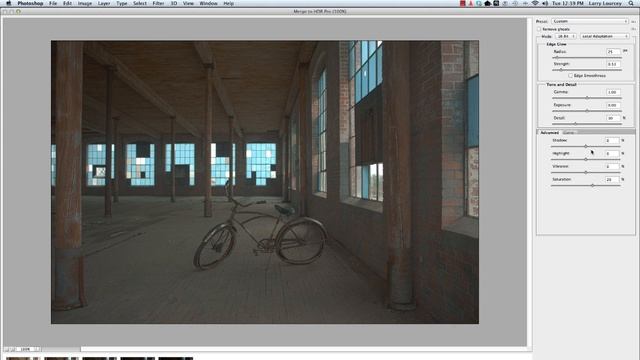Click the Spotlight search icon
Image resolution: width=640 pixels, height=360 pixels.
click(631, 3)
